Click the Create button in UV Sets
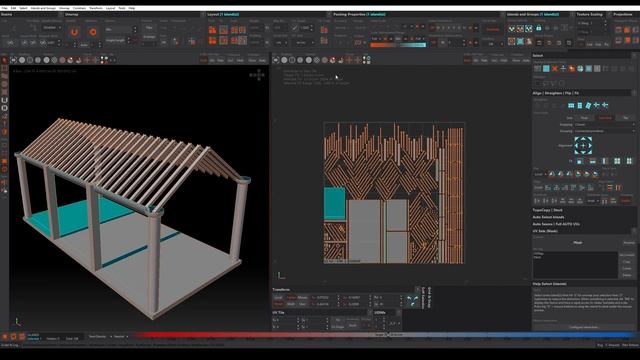Image resolution: width=640 pixels, height=360 pixels. click(627, 269)
